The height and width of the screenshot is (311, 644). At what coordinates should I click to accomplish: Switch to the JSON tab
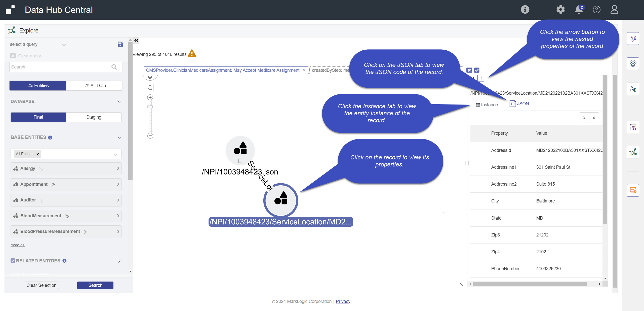[x=519, y=103]
